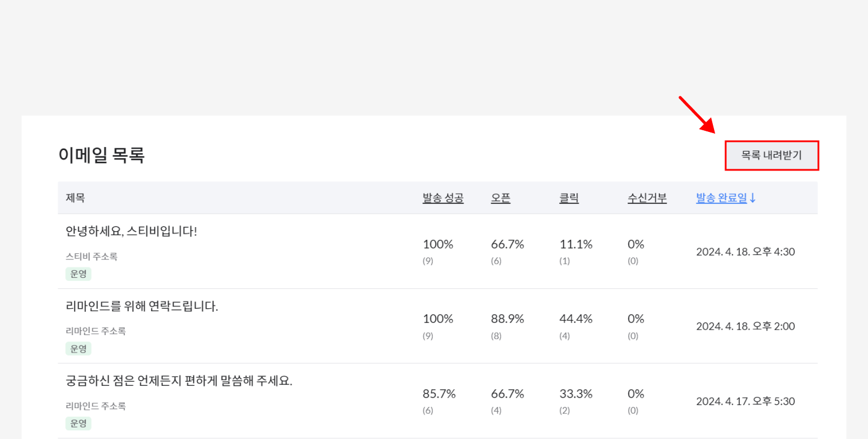The image size is (868, 439).
Task: Click the 66.7% open rate of first email
Action: pos(507,244)
